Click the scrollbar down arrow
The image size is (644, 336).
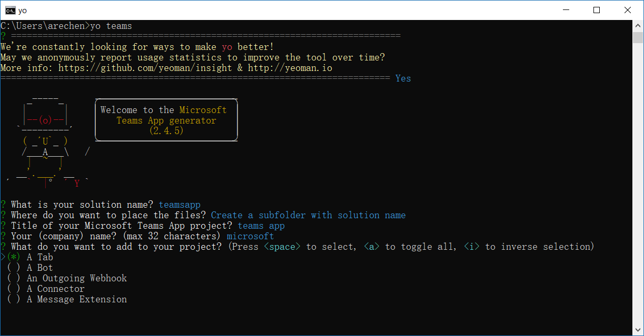(638, 330)
